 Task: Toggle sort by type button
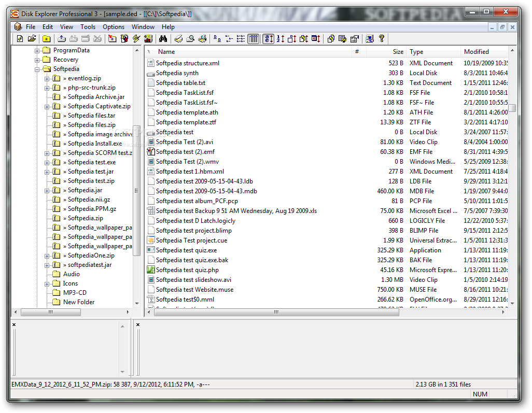click(x=304, y=39)
